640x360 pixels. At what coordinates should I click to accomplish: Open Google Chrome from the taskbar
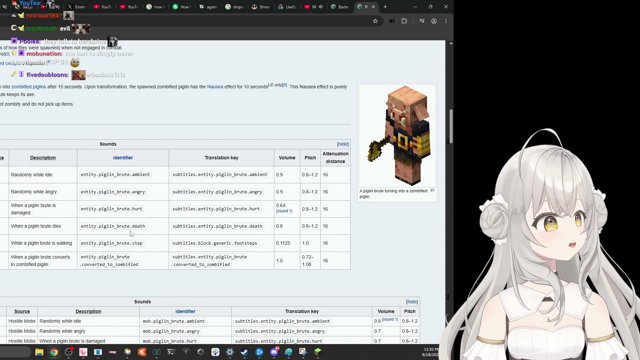tap(54, 352)
